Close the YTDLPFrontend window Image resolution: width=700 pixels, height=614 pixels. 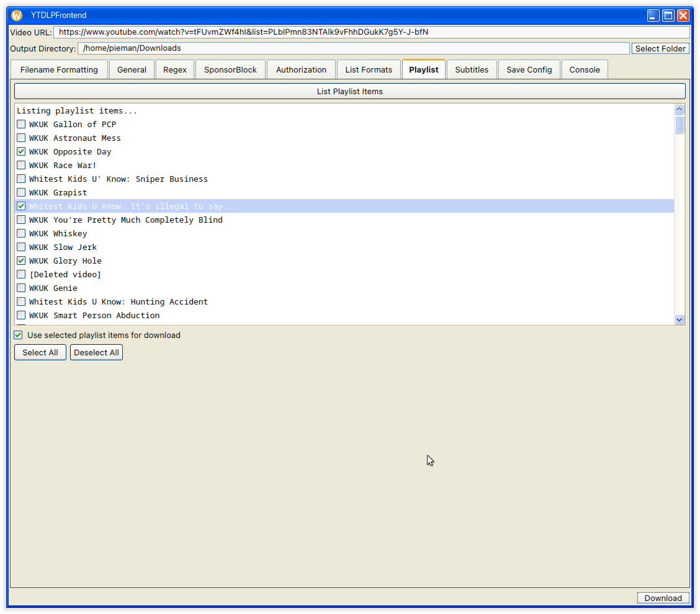(x=683, y=16)
